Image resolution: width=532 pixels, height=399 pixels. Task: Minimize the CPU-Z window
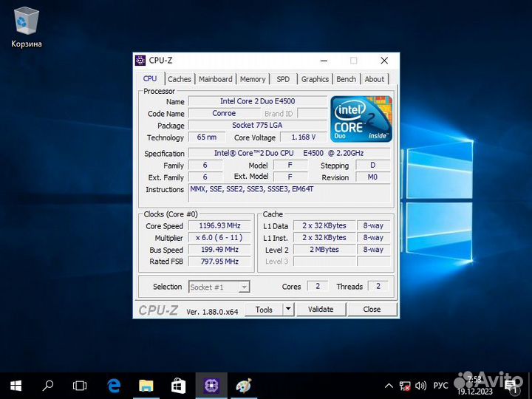(x=324, y=61)
